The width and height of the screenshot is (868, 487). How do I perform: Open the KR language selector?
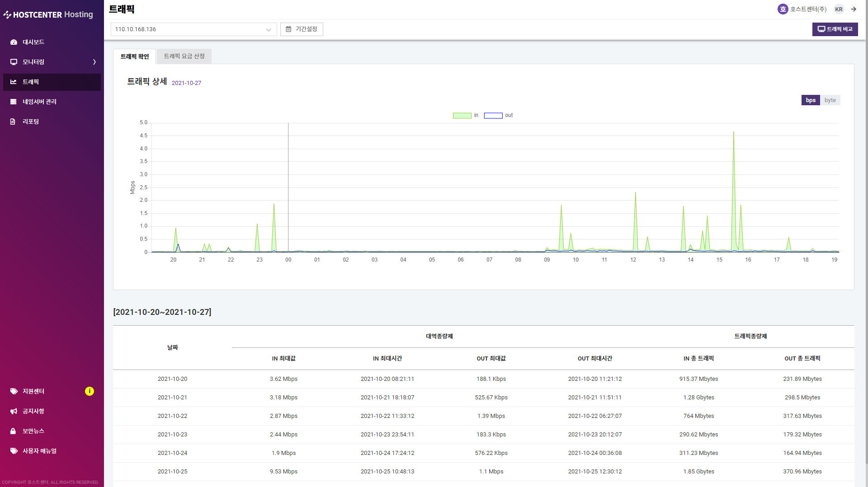pos(839,9)
